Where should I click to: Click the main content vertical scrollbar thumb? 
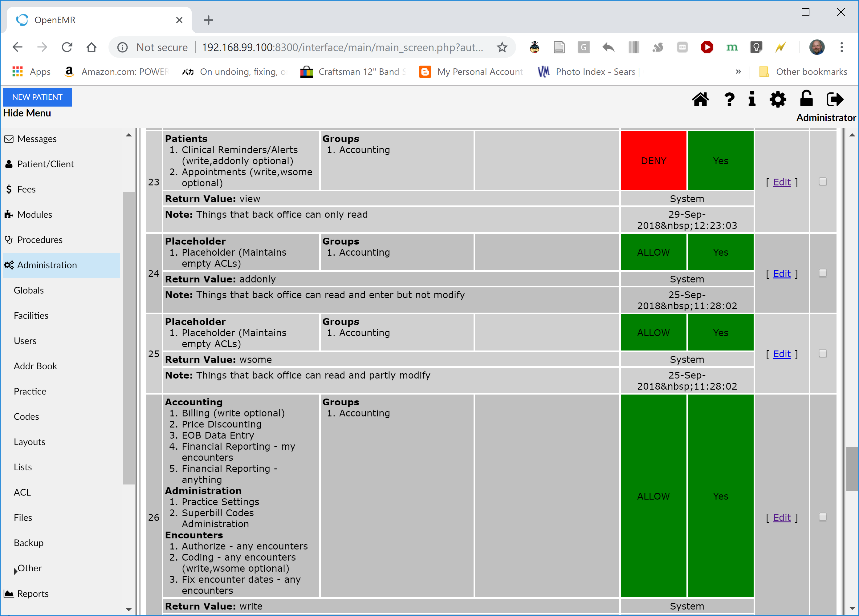tap(852, 469)
